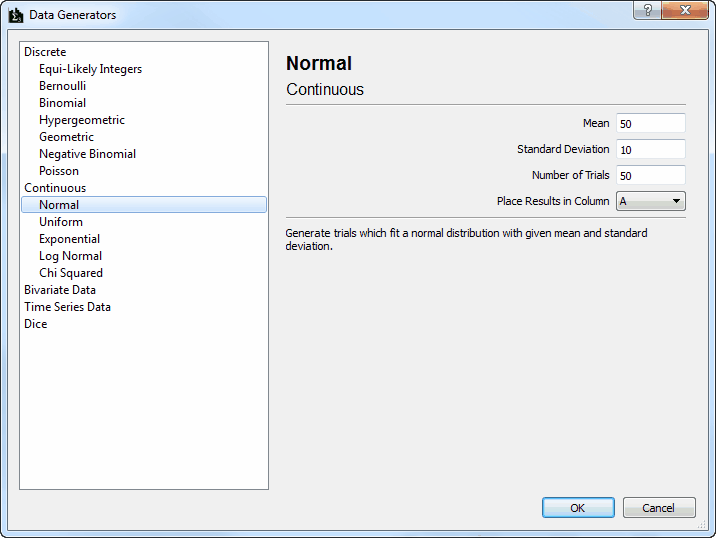Select Chi Squared distribution
The height and width of the screenshot is (538, 716).
(x=71, y=273)
